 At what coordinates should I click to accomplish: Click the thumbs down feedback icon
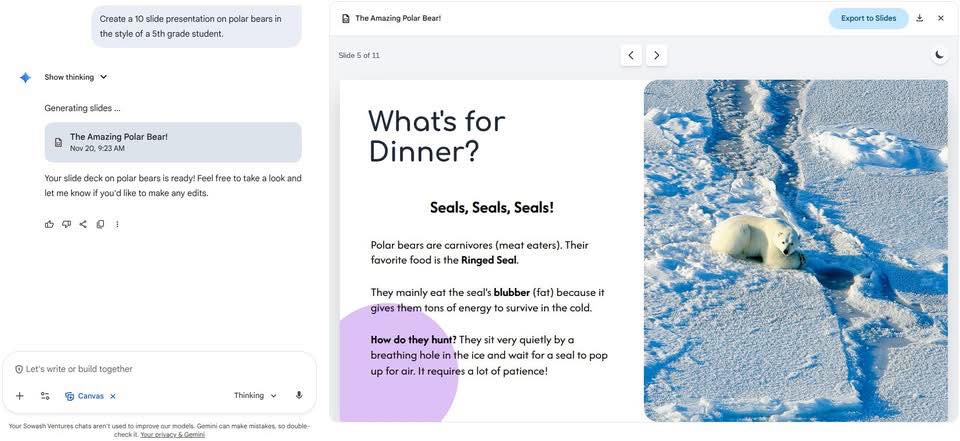click(66, 224)
